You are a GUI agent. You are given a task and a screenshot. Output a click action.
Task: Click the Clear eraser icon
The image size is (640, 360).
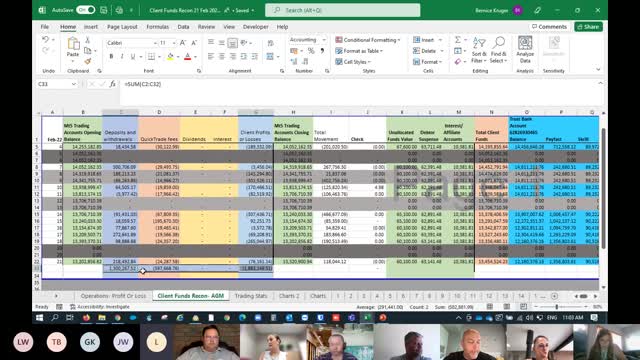pos(458,62)
